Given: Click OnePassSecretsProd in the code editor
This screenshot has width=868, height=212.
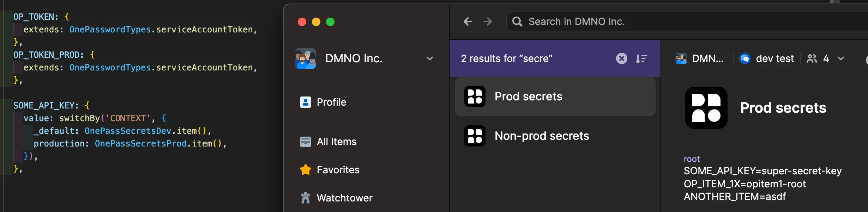Looking at the screenshot, I should click(x=141, y=144).
